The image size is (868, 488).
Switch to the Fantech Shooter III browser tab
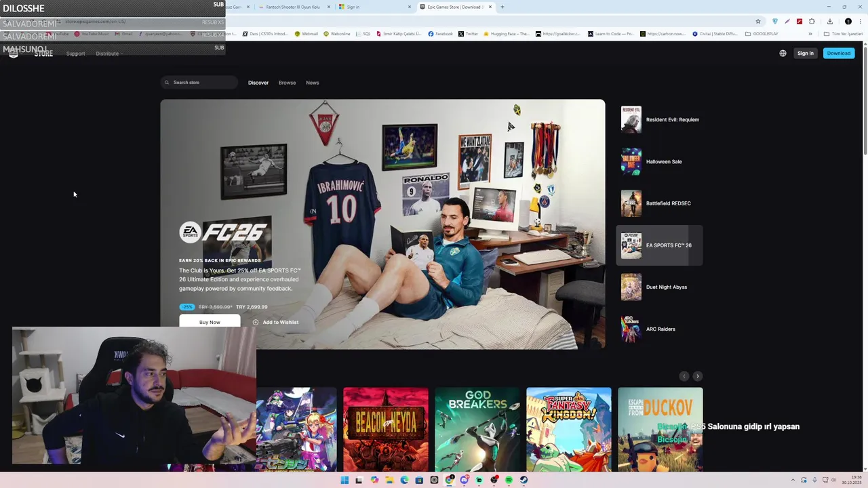click(293, 7)
